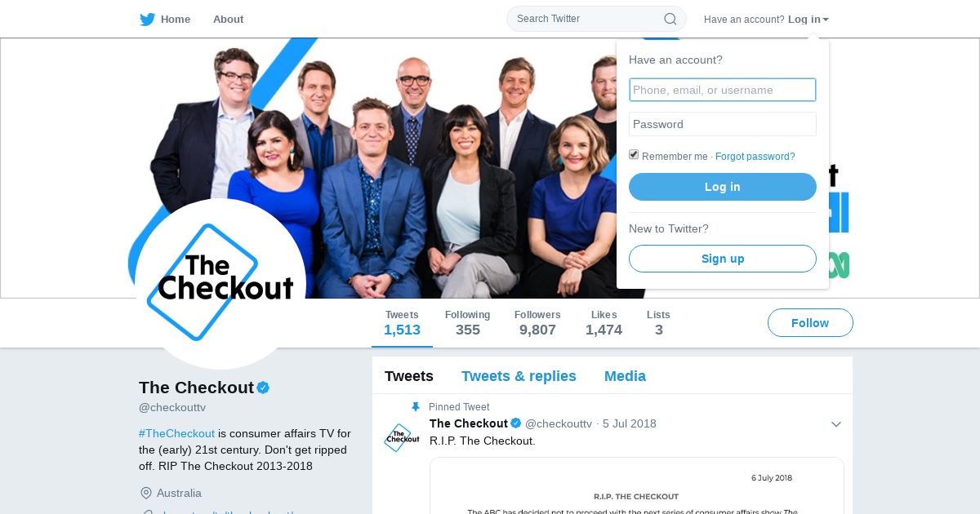980x514 pixels.
Task: Follow The Checkout account
Action: (810, 323)
